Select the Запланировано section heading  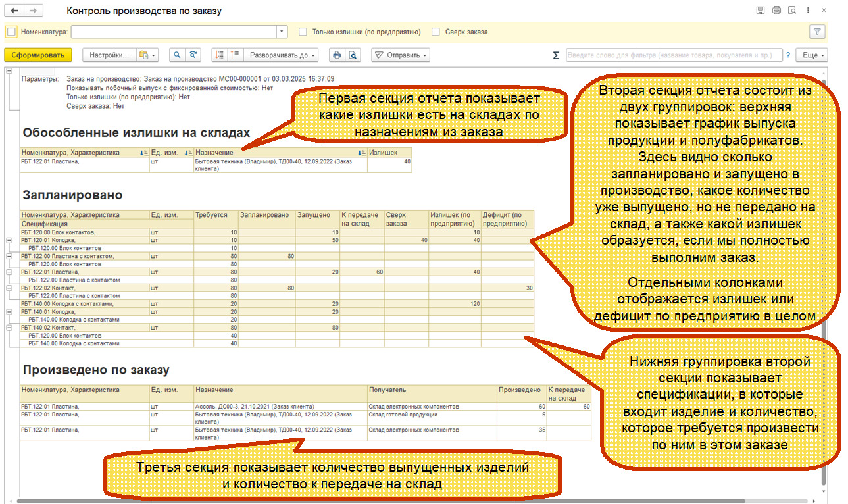tap(72, 195)
